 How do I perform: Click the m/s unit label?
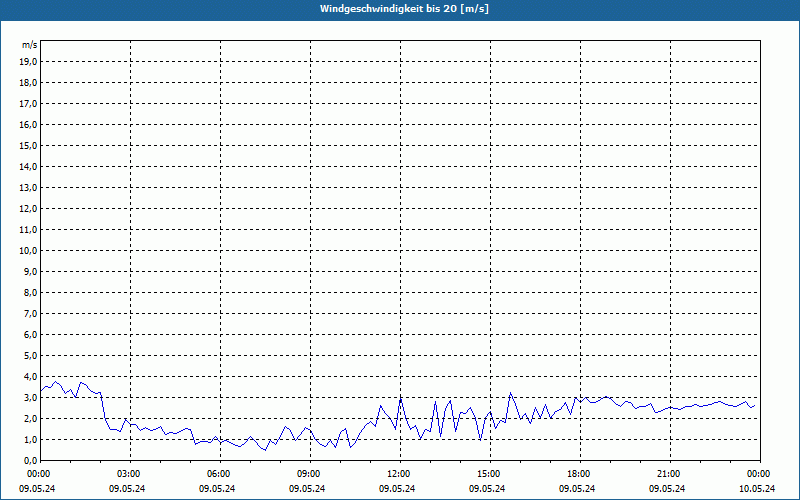(30, 45)
